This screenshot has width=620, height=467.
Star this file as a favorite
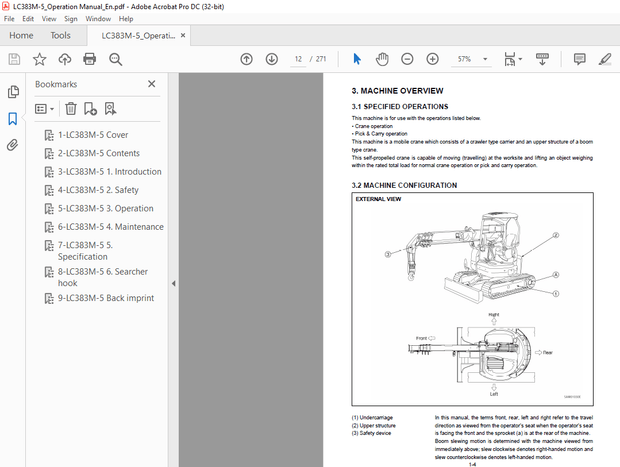39,59
